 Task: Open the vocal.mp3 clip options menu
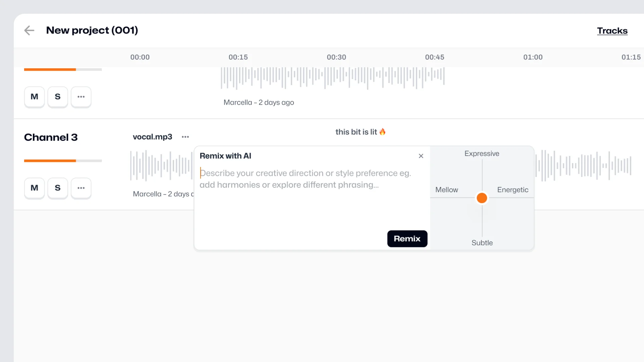tap(185, 137)
